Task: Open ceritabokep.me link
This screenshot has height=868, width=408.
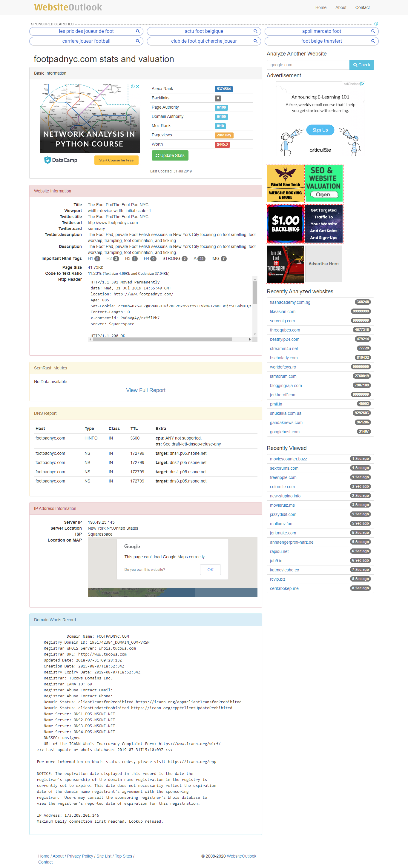Action: pyautogui.click(x=284, y=589)
